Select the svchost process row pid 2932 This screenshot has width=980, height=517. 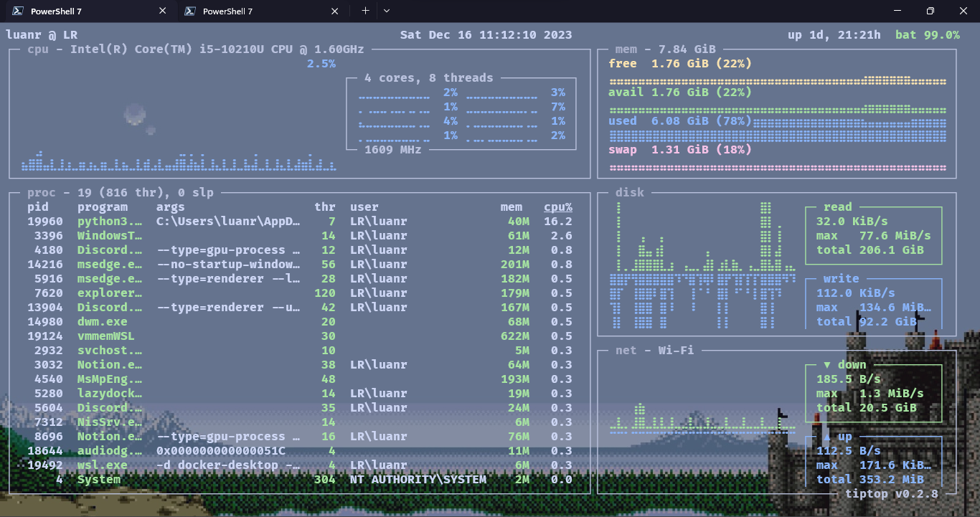pyautogui.click(x=300, y=351)
